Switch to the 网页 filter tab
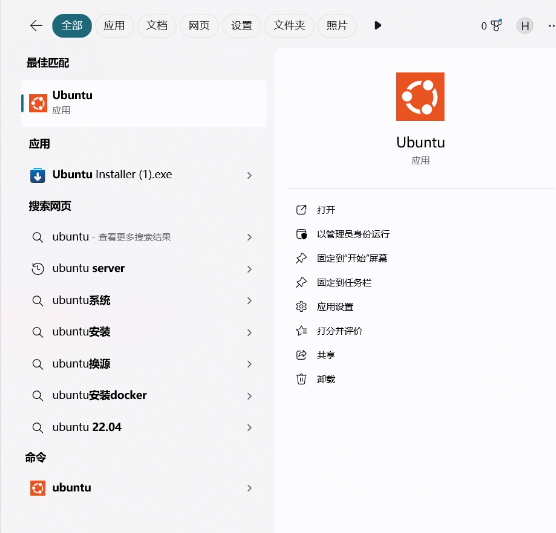This screenshot has height=533, width=556. pos(199,26)
